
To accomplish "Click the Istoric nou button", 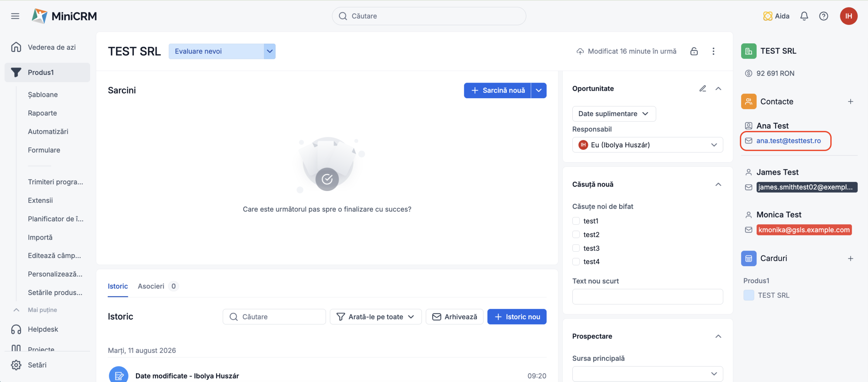I will pos(517,317).
